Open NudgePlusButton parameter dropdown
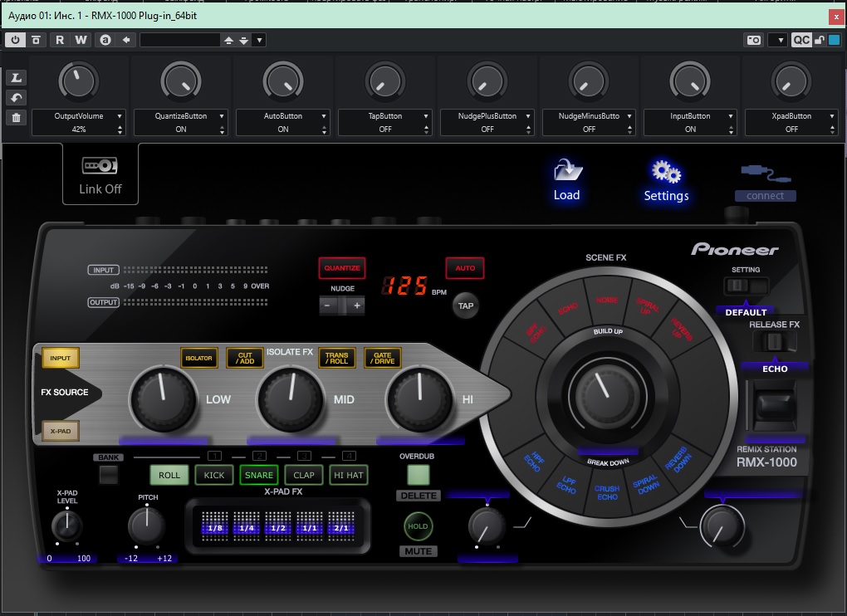Screen dimensions: 847x616 [x=528, y=116]
